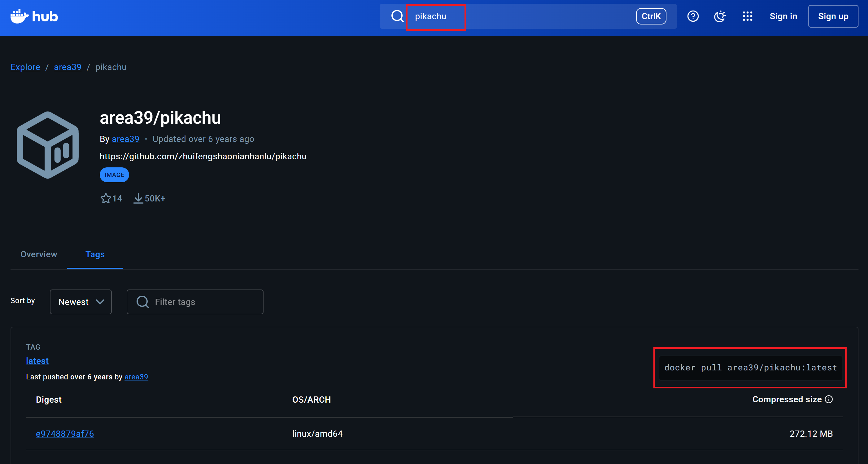The height and width of the screenshot is (464, 868).
Task: Open digest e9748879af76 link
Action: (65, 434)
